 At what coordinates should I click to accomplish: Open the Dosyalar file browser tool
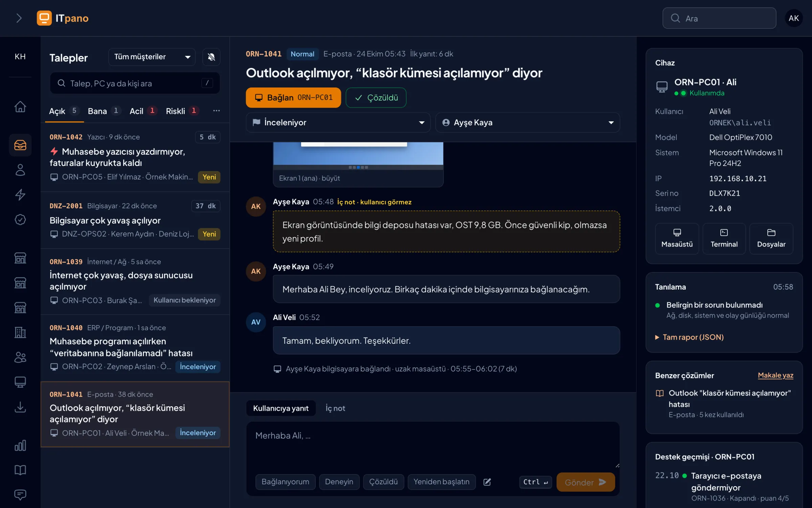771,238
